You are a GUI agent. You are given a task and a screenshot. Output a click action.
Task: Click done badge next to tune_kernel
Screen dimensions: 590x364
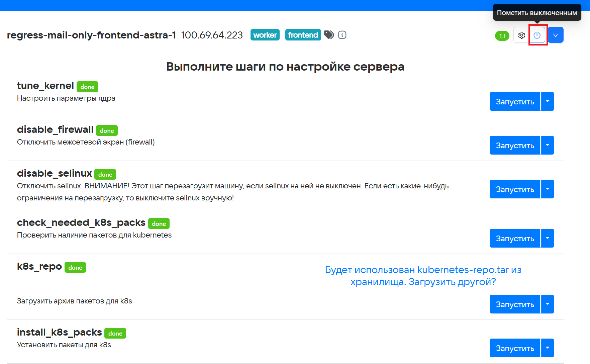87,87
